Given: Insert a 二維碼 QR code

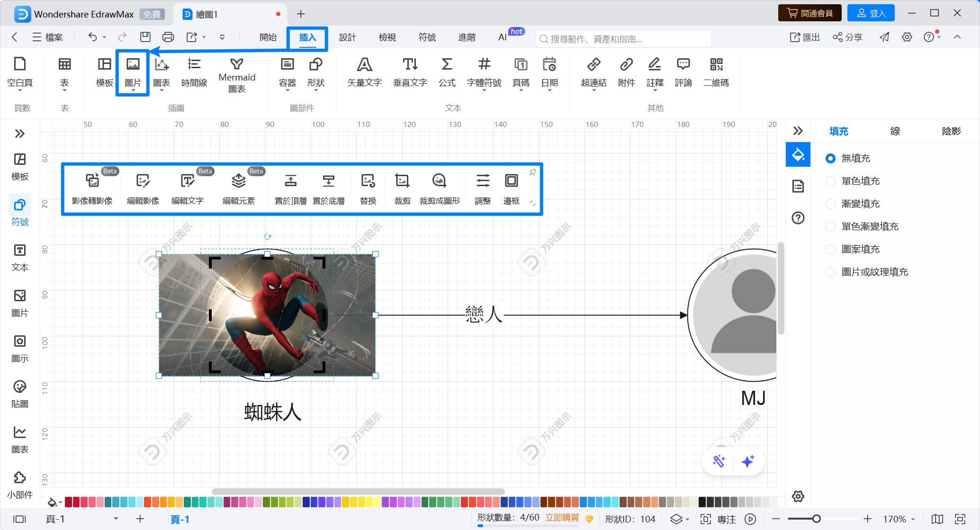Looking at the screenshot, I should click(x=716, y=72).
